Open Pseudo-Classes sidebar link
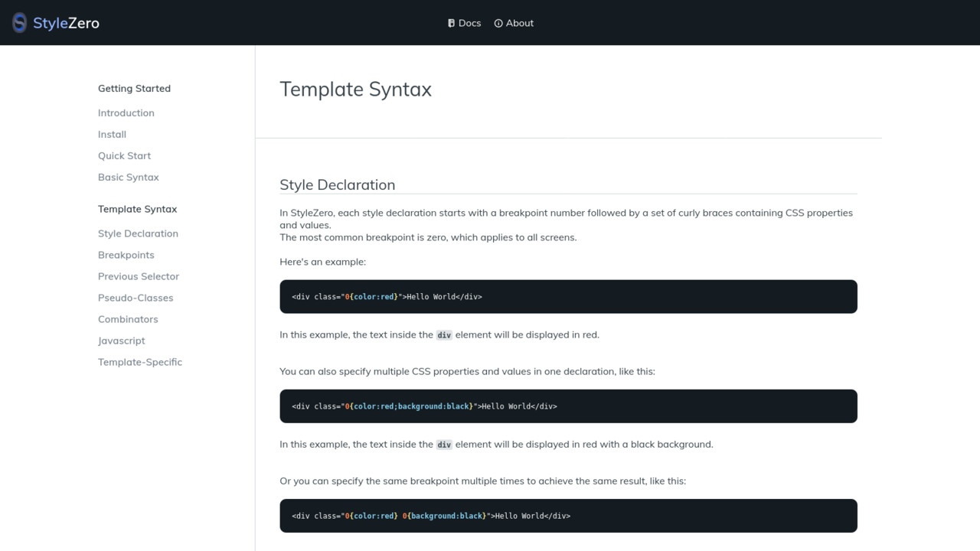The image size is (980, 551). pos(136,298)
